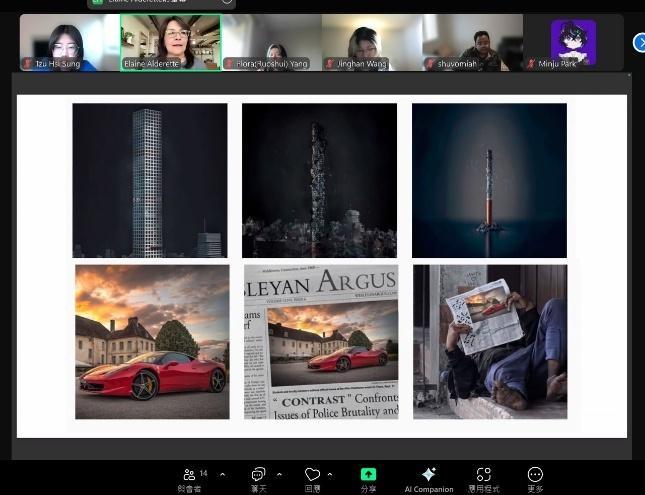645x495 pixels.
Task: Open the participants panel icon
Action: (x=189, y=474)
